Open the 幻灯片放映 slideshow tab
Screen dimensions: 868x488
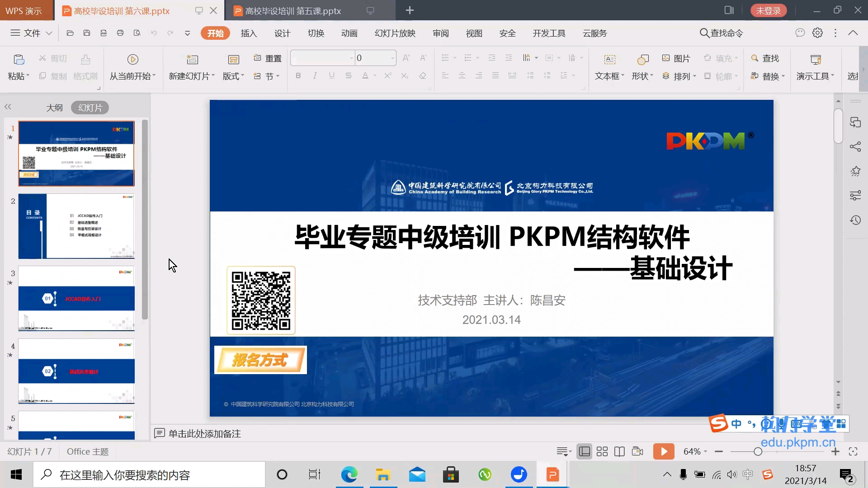click(395, 33)
